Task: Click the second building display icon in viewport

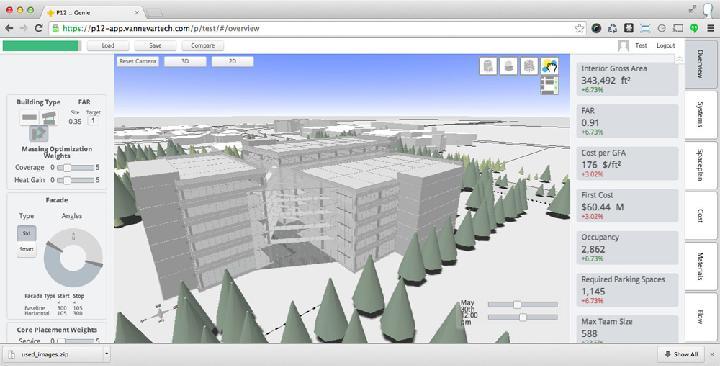Action: pyautogui.click(x=509, y=66)
